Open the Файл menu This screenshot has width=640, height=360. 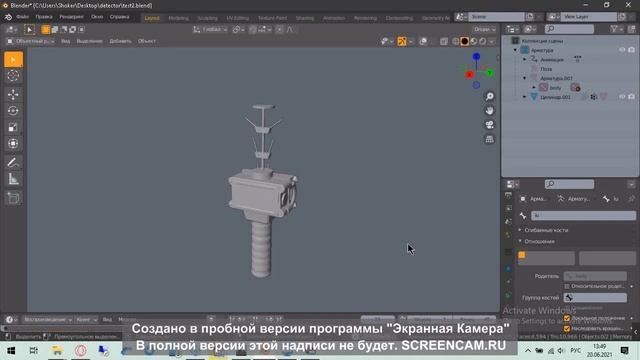22,17
